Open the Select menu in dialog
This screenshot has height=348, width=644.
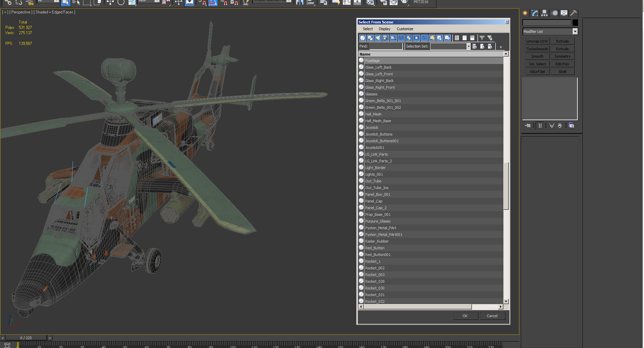[368, 29]
